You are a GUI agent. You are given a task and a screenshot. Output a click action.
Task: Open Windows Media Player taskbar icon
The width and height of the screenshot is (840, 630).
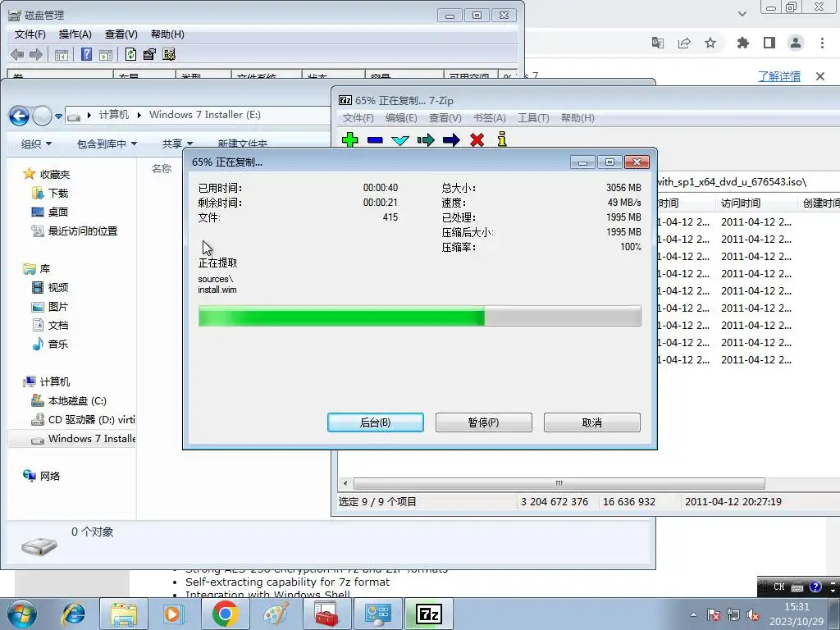[174, 614]
